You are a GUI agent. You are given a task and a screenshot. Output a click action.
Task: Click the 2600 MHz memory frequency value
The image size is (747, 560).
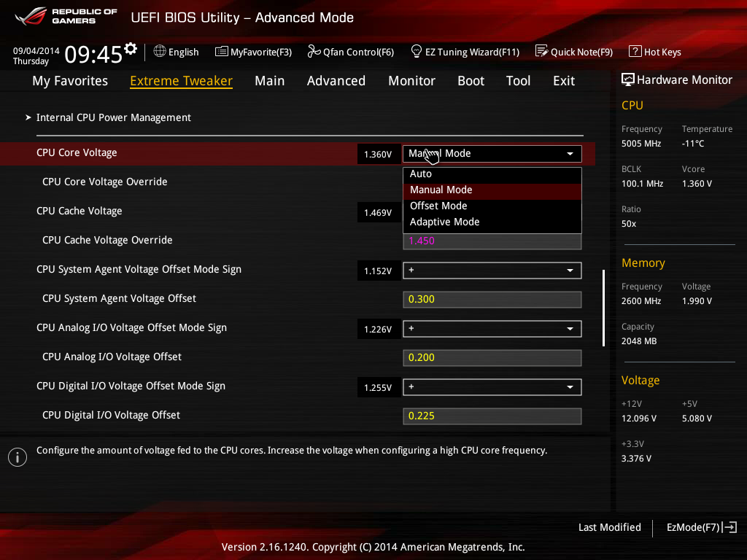641,301
